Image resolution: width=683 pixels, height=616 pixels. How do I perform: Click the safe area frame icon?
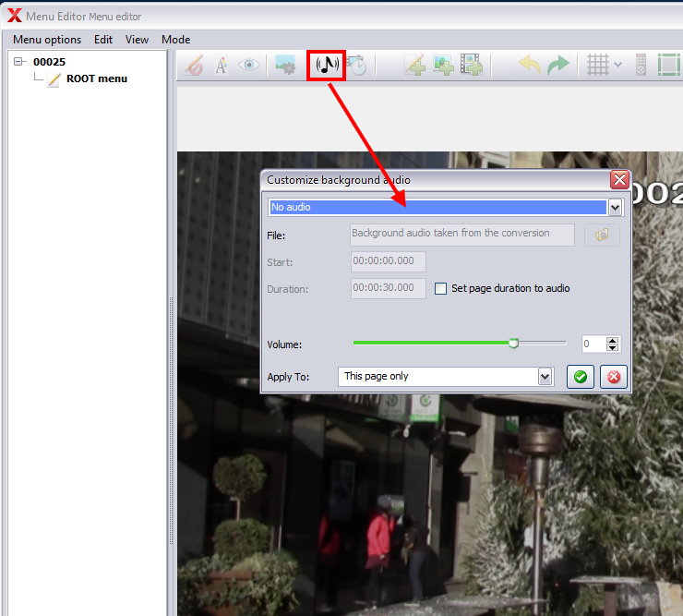[x=668, y=65]
